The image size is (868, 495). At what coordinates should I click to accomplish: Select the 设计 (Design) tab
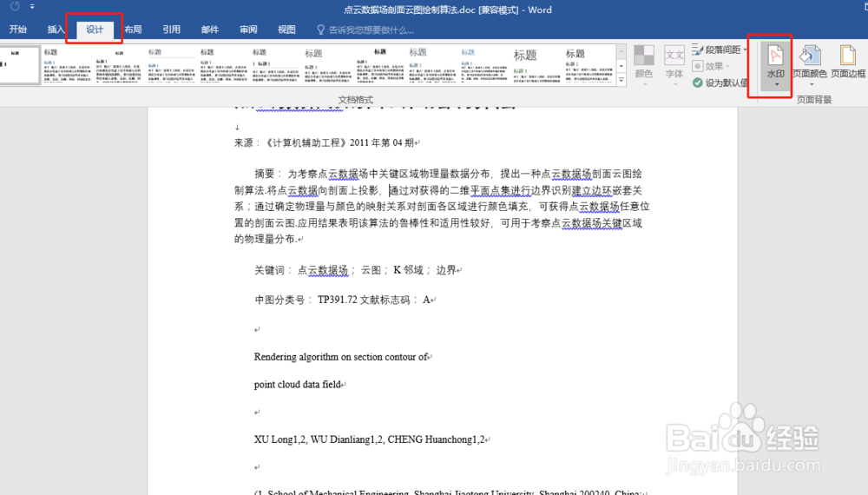pos(95,30)
